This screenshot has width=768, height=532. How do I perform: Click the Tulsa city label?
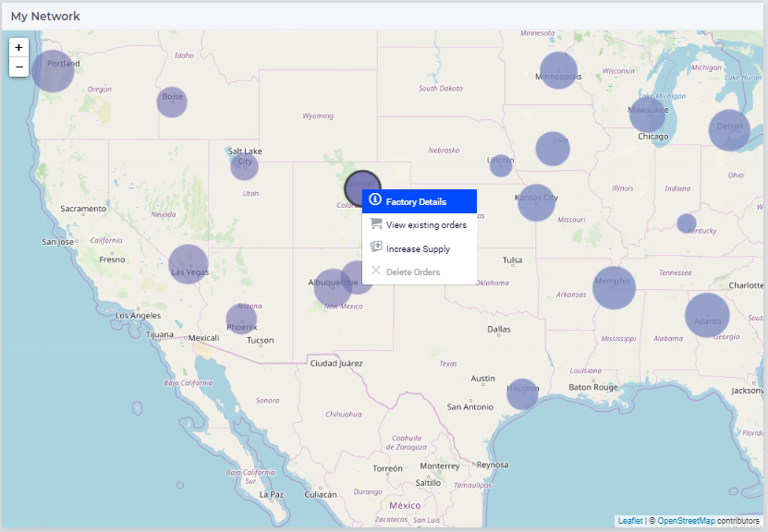[x=512, y=260]
